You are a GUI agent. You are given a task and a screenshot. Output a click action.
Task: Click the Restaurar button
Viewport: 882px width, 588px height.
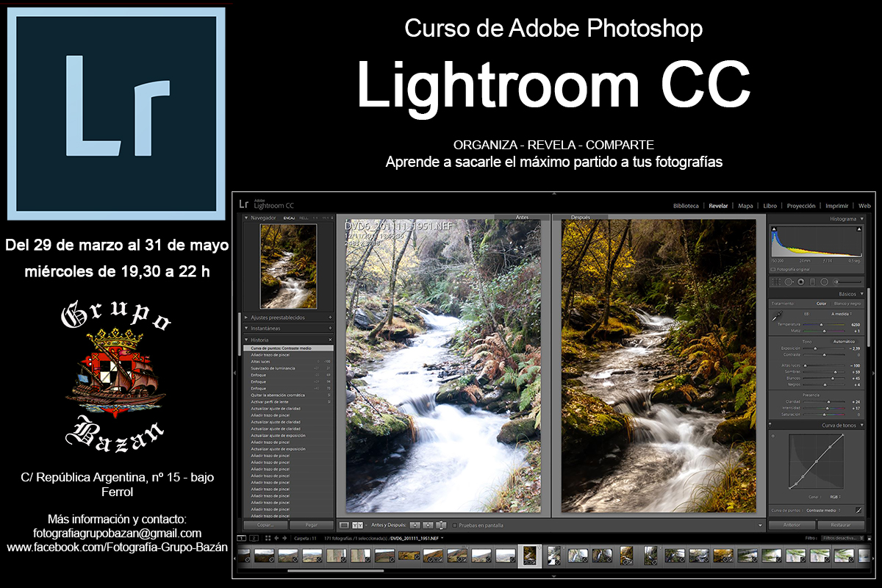coord(841,525)
